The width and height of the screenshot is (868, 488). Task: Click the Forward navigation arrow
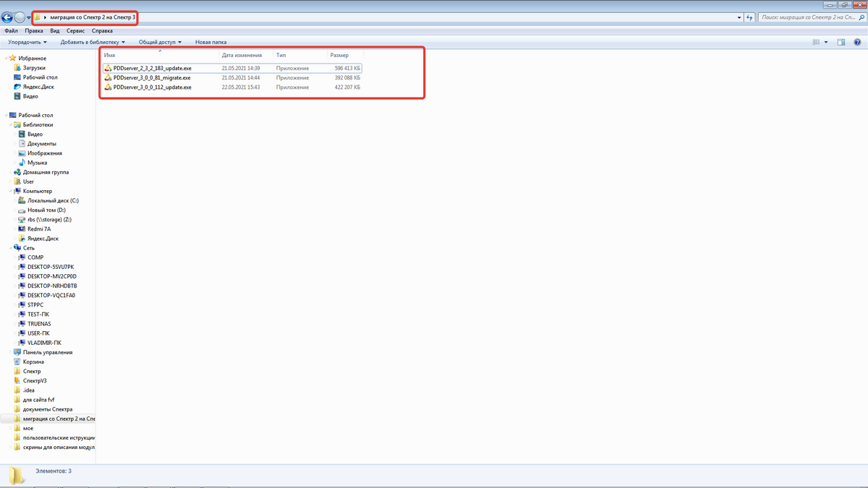point(20,17)
